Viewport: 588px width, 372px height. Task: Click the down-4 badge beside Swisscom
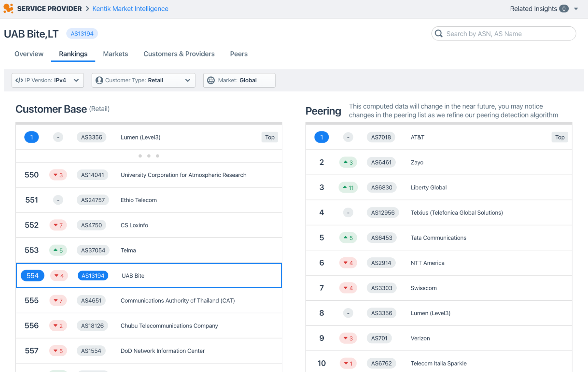click(348, 288)
